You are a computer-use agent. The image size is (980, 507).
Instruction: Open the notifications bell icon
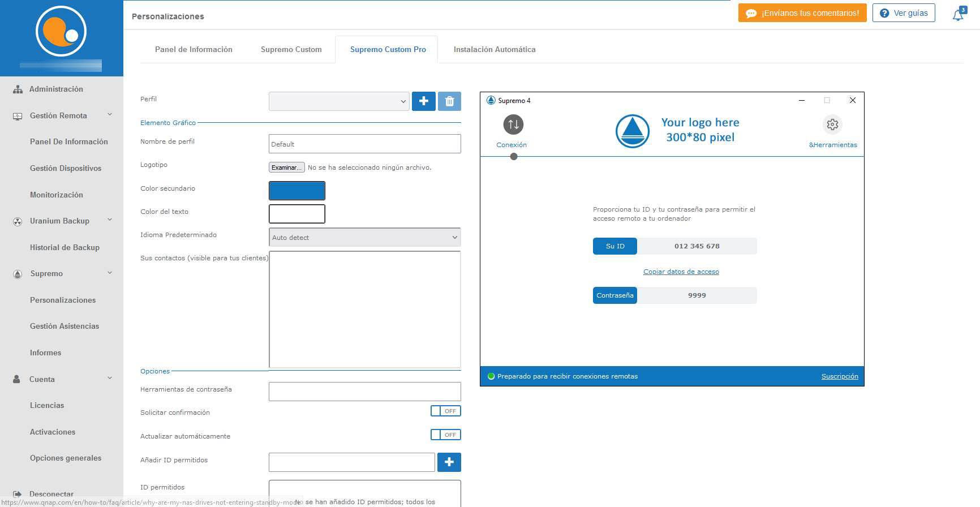pyautogui.click(x=958, y=15)
